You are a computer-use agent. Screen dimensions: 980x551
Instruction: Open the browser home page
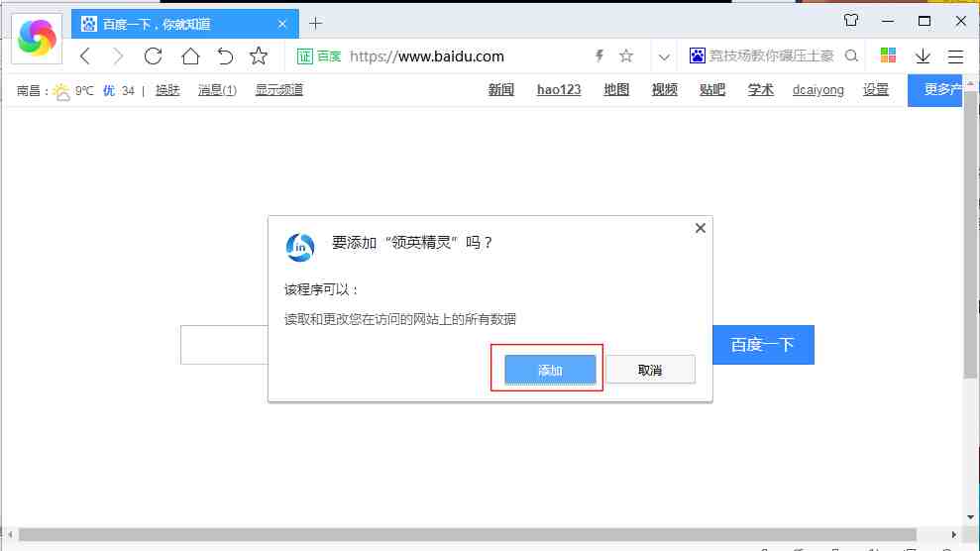coord(190,56)
